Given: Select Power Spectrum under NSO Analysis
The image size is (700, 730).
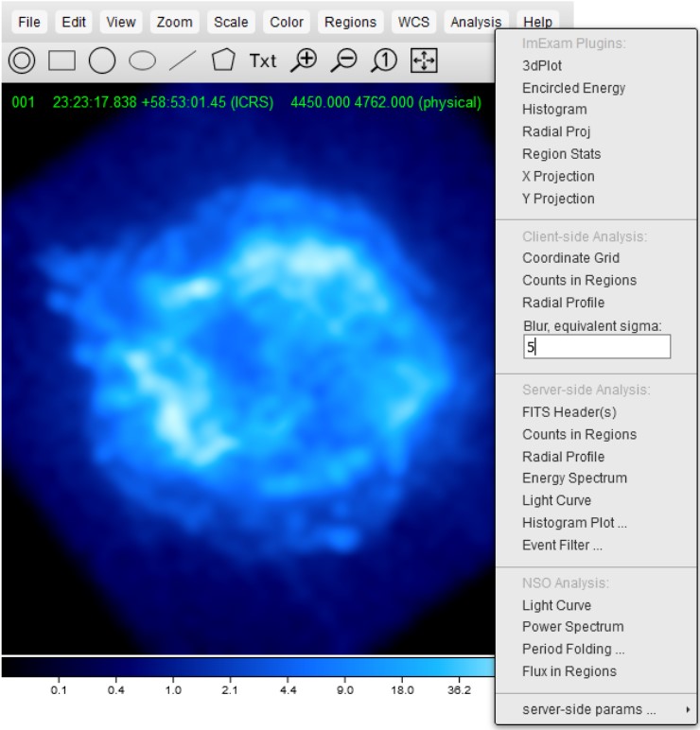Looking at the screenshot, I should [x=572, y=627].
